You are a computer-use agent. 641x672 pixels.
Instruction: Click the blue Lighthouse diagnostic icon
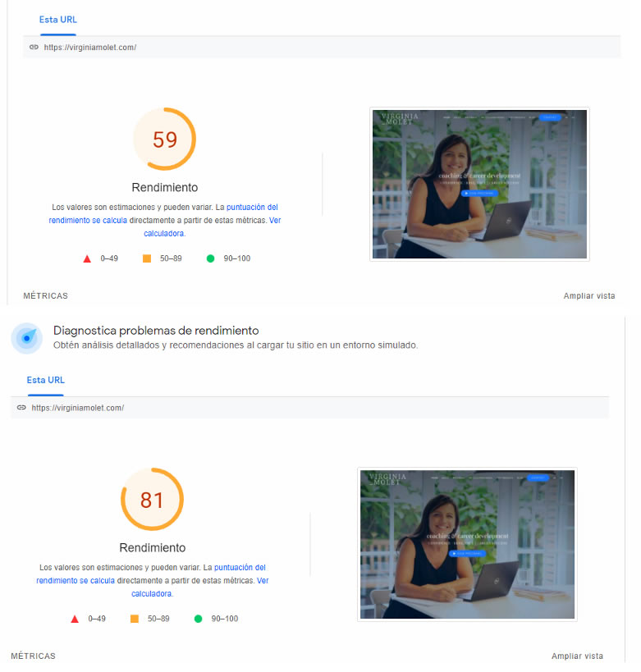click(26, 338)
